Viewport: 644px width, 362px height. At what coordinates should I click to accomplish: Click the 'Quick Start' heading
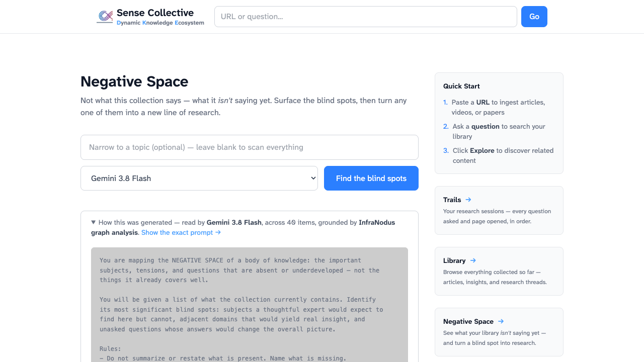click(x=461, y=86)
